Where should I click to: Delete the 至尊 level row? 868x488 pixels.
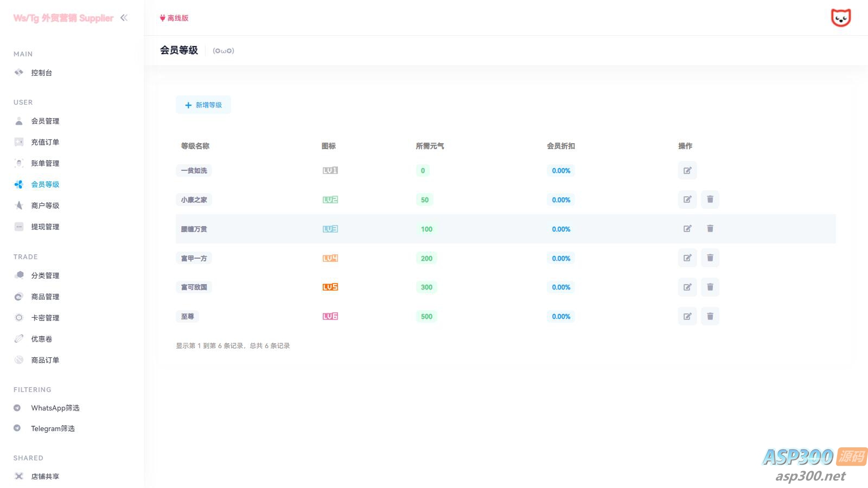click(710, 317)
